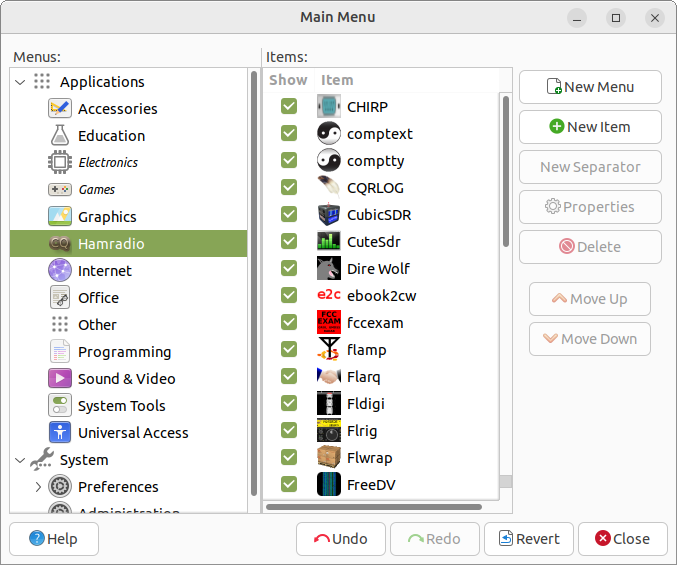The height and width of the screenshot is (565, 677).
Task: Disable the comptext Show checkbox
Action: (289, 134)
